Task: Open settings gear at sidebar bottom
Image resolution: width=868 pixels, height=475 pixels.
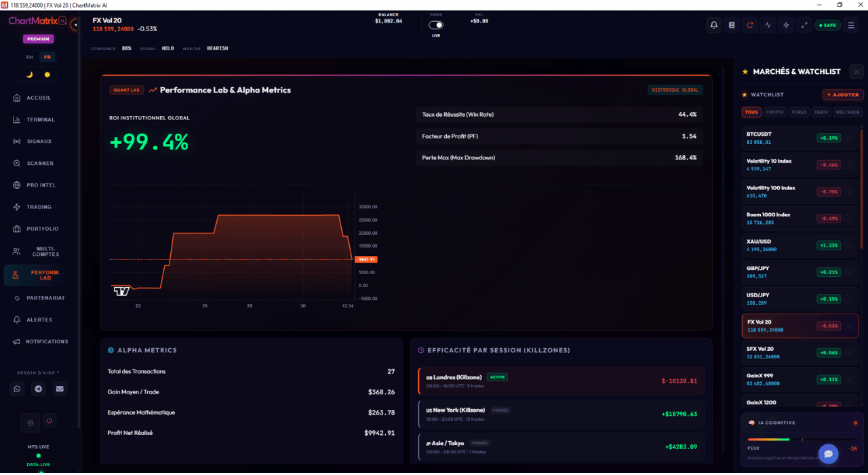Action: click(x=30, y=423)
